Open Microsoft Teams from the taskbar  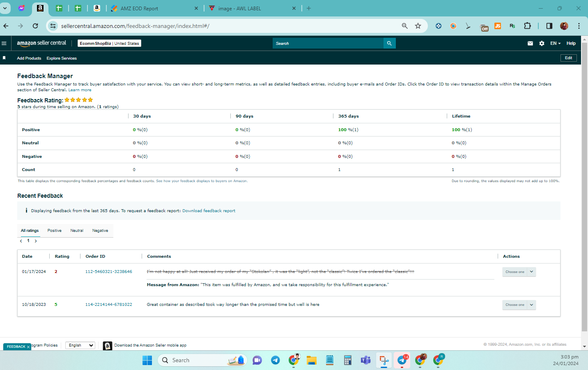click(365, 360)
